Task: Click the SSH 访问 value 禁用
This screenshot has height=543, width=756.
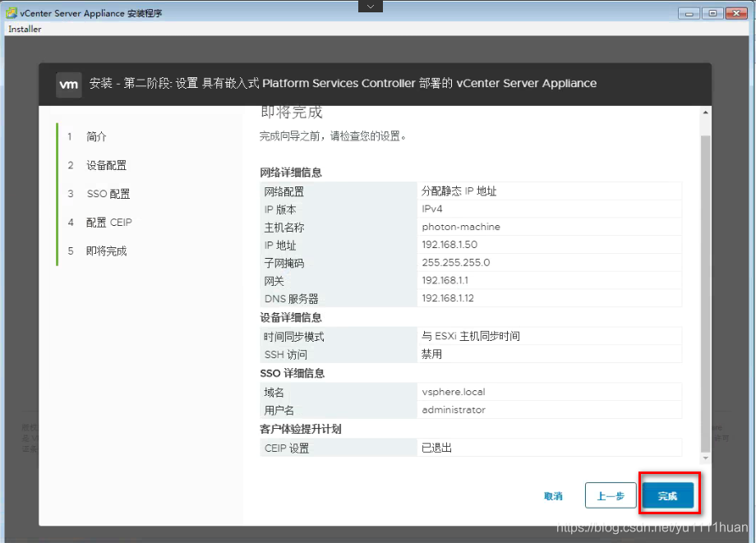Action: 431,354
